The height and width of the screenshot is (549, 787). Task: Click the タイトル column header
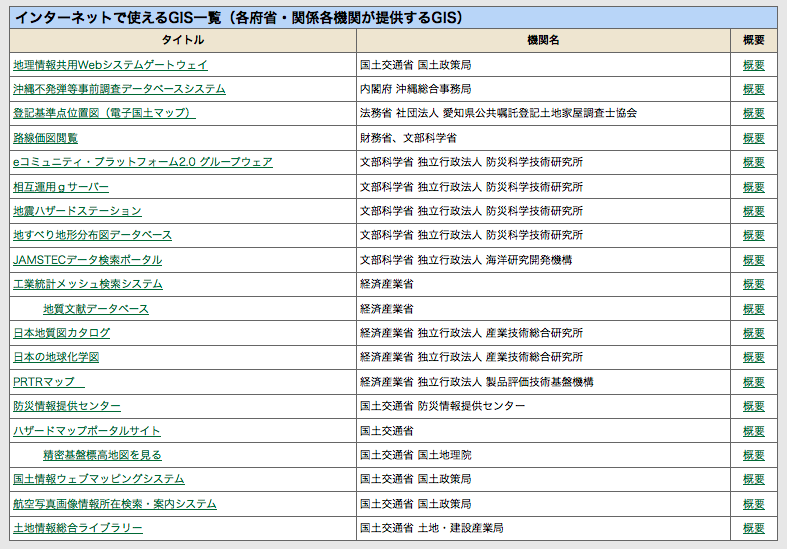(183, 40)
